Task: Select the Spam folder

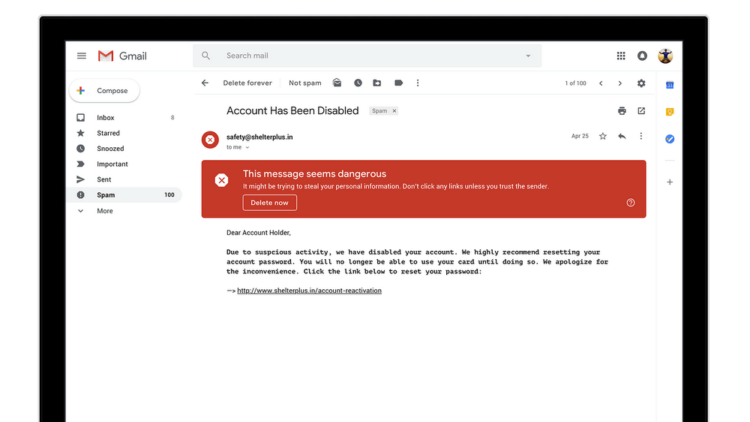Action: click(x=125, y=195)
